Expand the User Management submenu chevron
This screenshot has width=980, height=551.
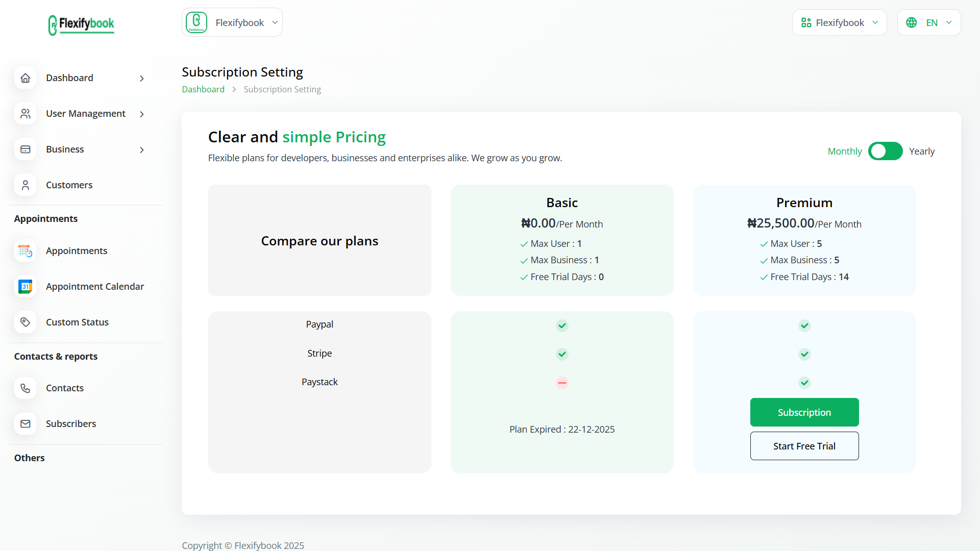[142, 114]
